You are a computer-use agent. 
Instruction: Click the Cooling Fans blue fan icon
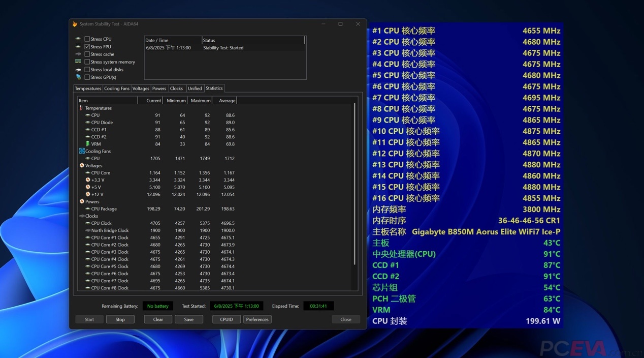(82, 151)
